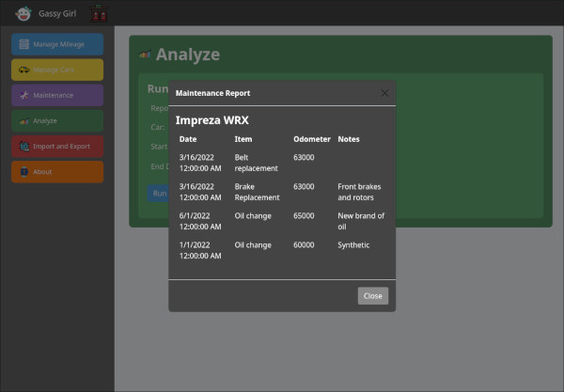This screenshot has width=564, height=392.
Task: Click the 63000 odometer in Belt replacement row
Action: point(304,158)
